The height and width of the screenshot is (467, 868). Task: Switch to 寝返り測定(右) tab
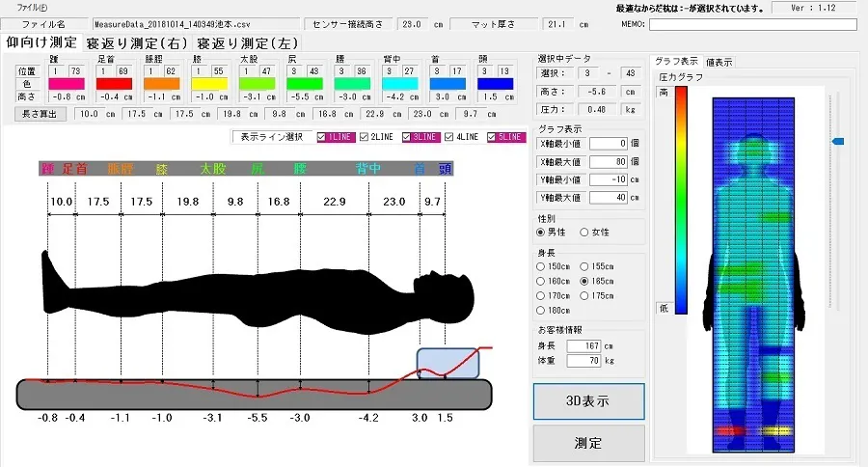[x=138, y=42]
